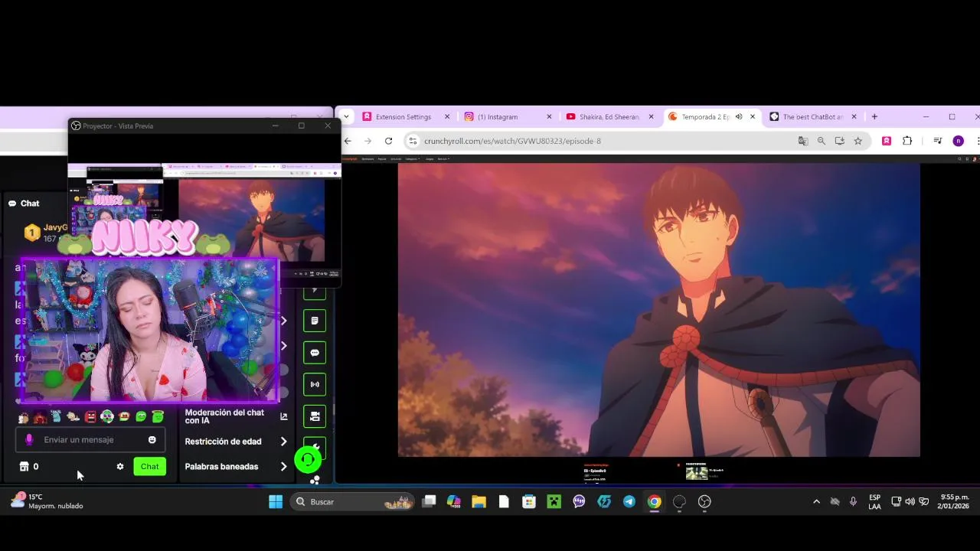Viewport: 980px width, 551px height.
Task: Click the channel points shop icon
Action: [x=24, y=466]
